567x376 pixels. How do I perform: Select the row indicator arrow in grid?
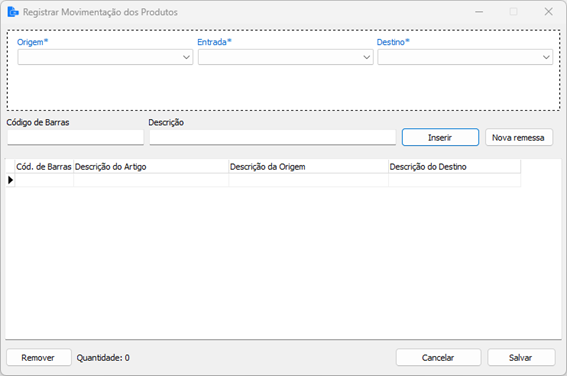click(x=10, y=180)
